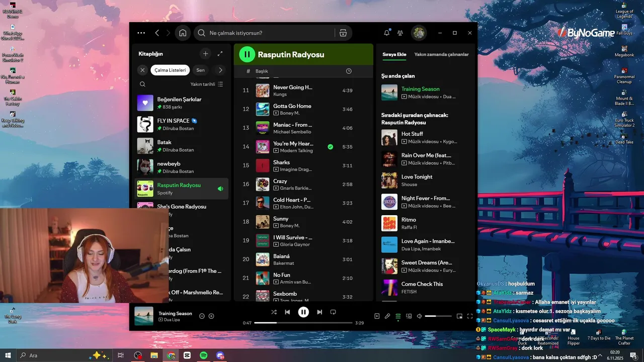Skip to next track
Image resolution: width=644 pixels, height=362 pixels.
pyautogui.click(x=319, y=312)
